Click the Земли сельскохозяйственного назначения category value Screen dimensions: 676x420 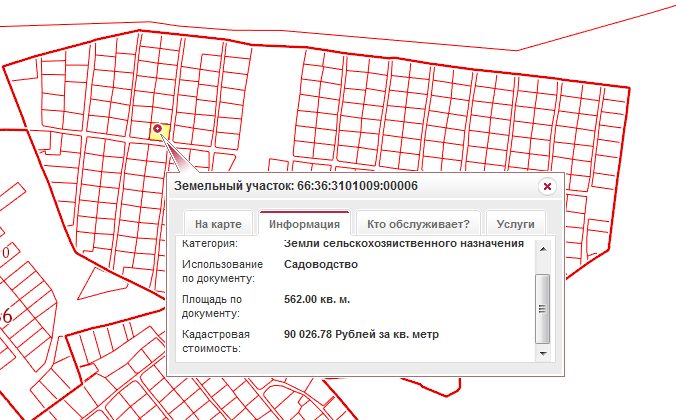404,243
